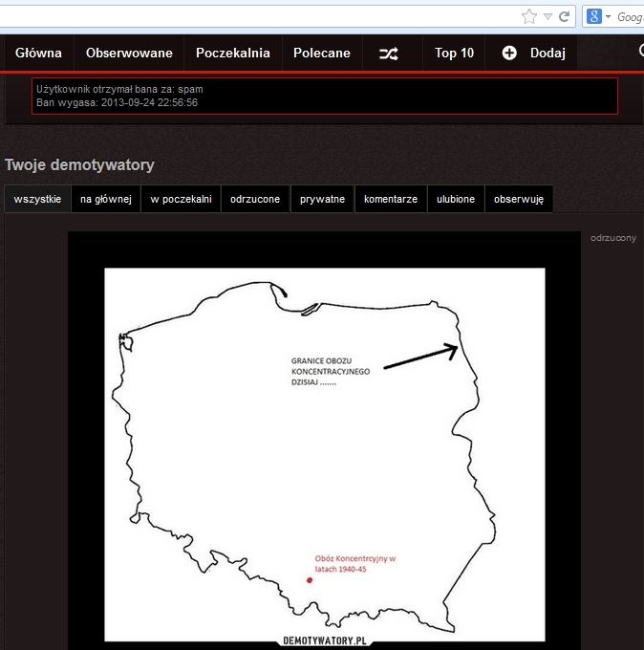Image resolution: width=644 pixels, height=650 pixels.
Task: Open the address bar history dropdown arrow
Action: coord(547,16)
